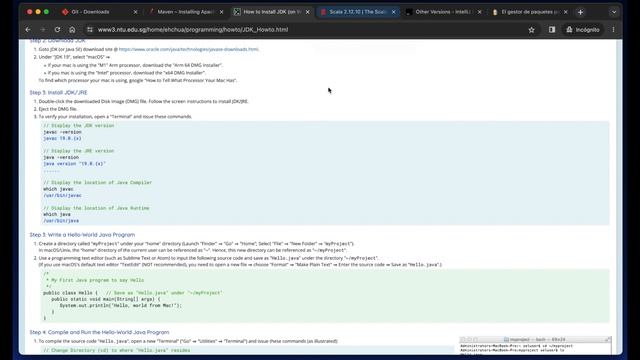
Task: Go back to previous page
Action: point(28,29)
